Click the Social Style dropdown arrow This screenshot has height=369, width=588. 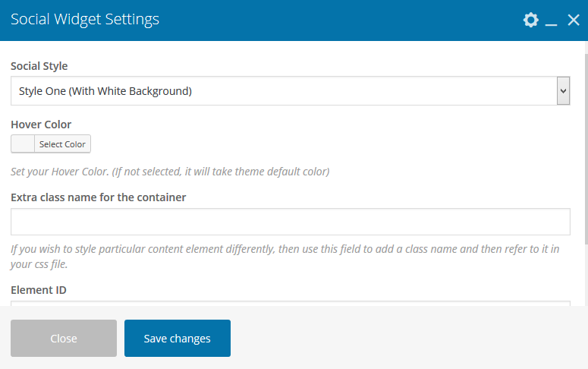(x=563, y=91)
